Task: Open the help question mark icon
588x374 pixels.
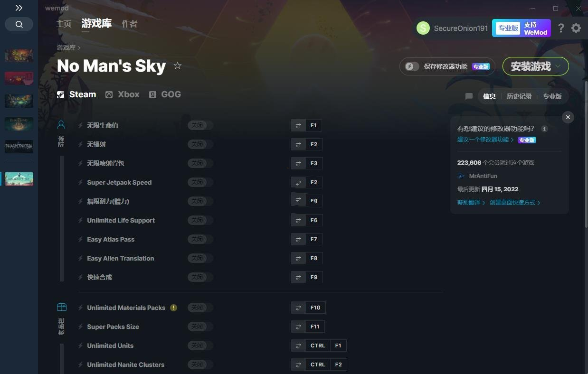Action: coord(561,28)
